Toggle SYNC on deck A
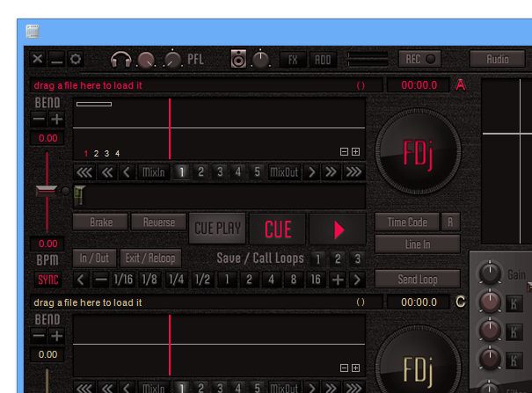Screen dimensions: 532x393 47,280
